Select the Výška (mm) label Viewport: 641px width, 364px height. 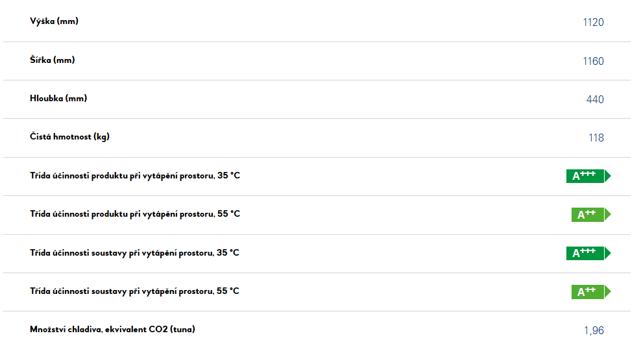54,21
